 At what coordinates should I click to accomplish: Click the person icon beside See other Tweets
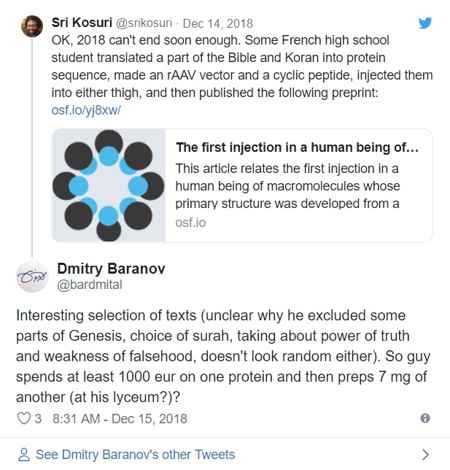coord(24,455)
